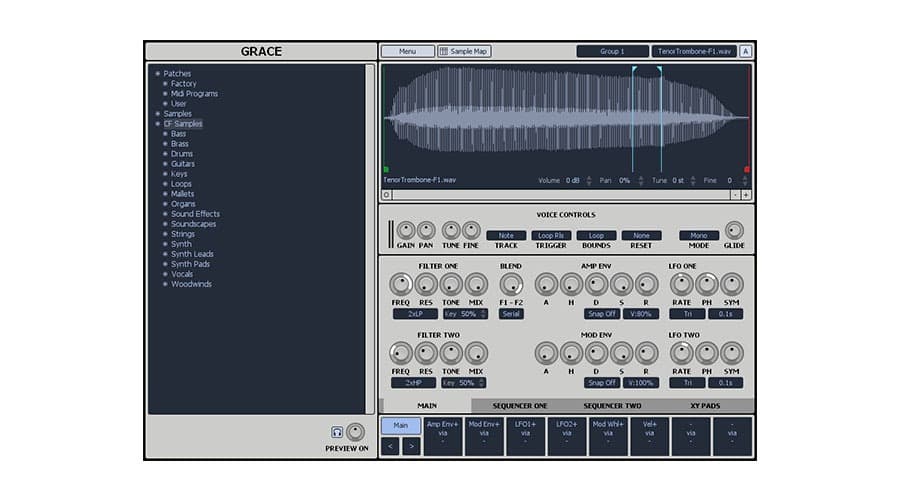Open the BOUNDS Loop dropdown
This screenshot has height=500, width=900.
coord(596,235)
